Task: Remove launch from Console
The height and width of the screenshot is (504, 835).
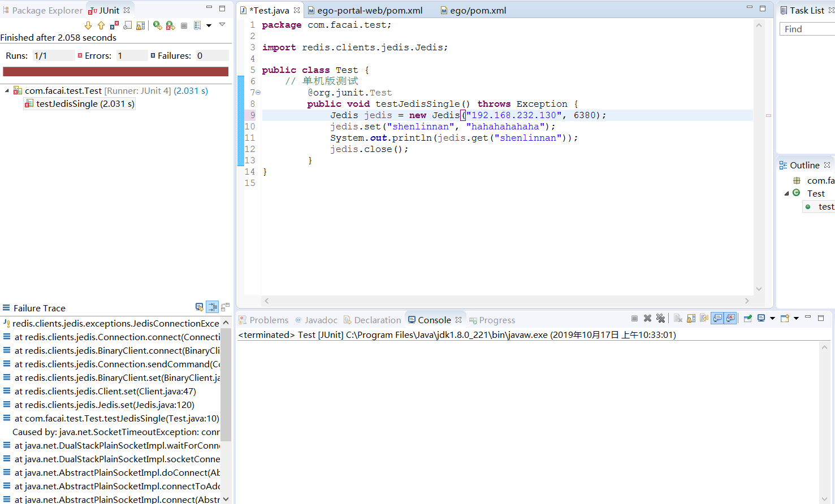Action: coord(647,318)
